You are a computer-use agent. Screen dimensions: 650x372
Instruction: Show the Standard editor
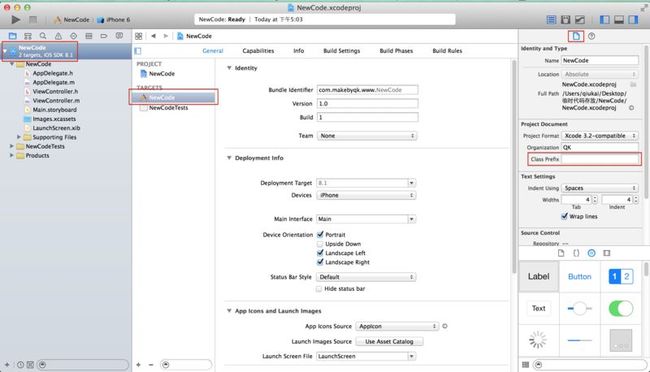(x=551, y=19)
